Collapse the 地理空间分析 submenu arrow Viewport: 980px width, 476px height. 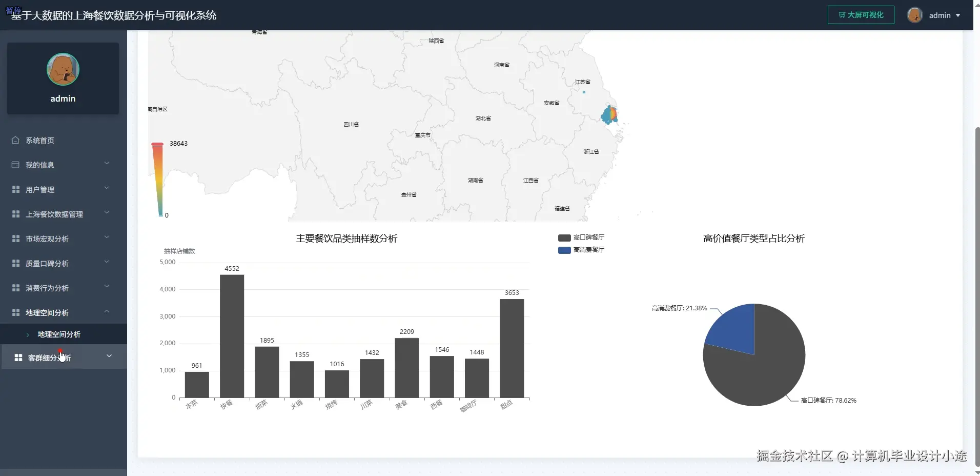[x=107, y=311]
